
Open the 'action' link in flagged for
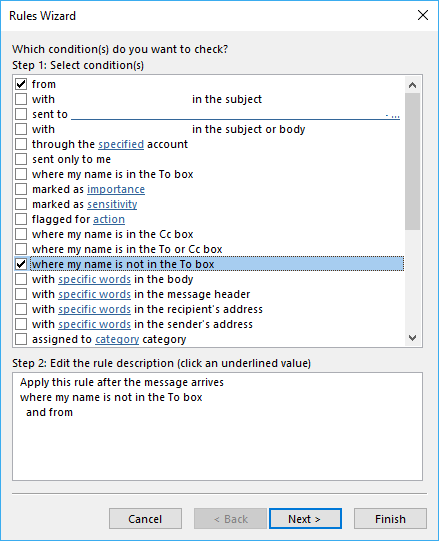pos(109,219)
